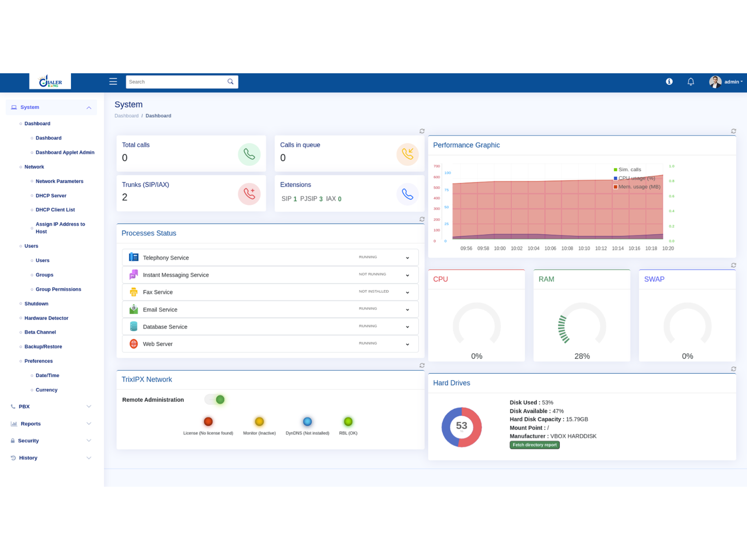Image resolution: width=747 pixels, height=560 pixels.
Task: Click the Calls in queue handset icon
Action: (408, 154)
